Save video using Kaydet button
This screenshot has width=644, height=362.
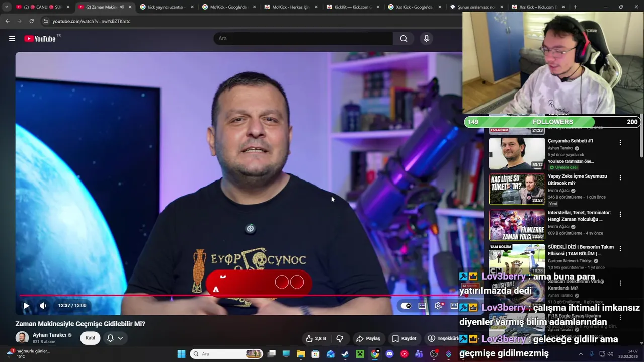pos(405,338)
